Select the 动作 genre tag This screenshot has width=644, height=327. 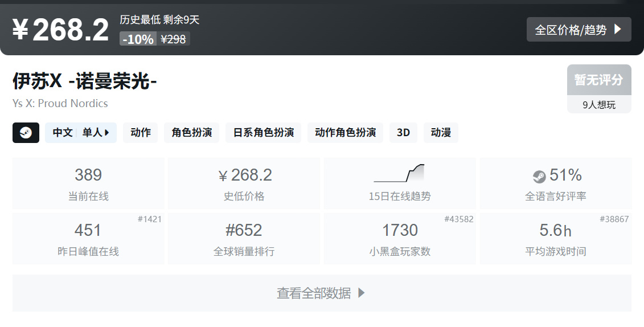[141, 133]
